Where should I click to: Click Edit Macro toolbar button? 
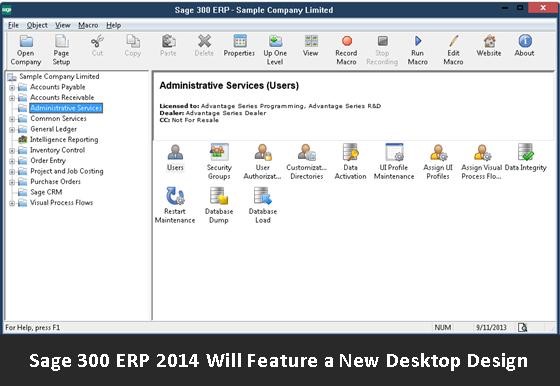(x=453, y=50)
